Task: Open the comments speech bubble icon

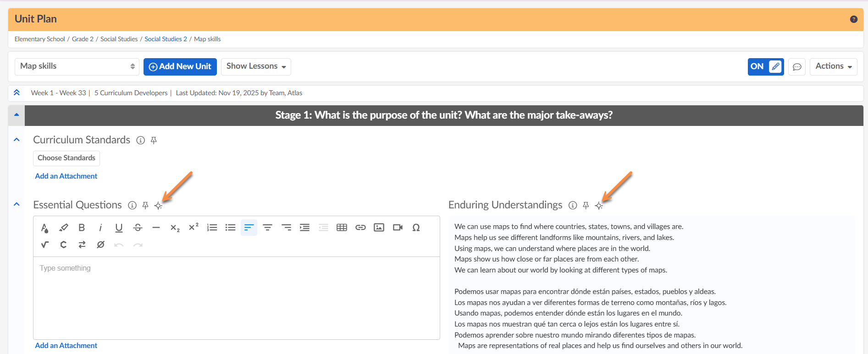Action: coord(797,67)
